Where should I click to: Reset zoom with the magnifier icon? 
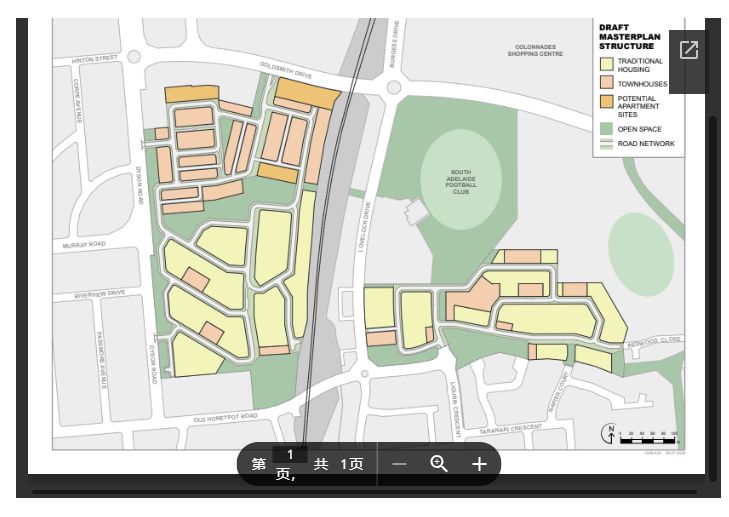[x=438, y=464]
